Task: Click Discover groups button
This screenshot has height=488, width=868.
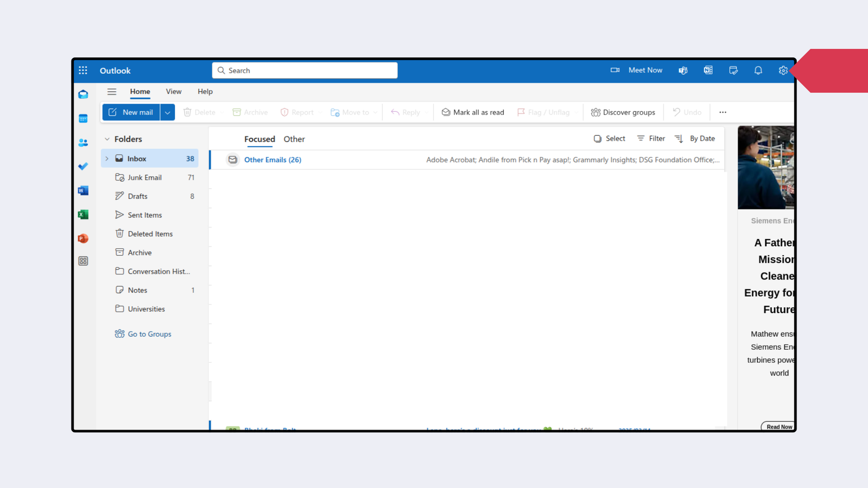Action: point(623,112)
